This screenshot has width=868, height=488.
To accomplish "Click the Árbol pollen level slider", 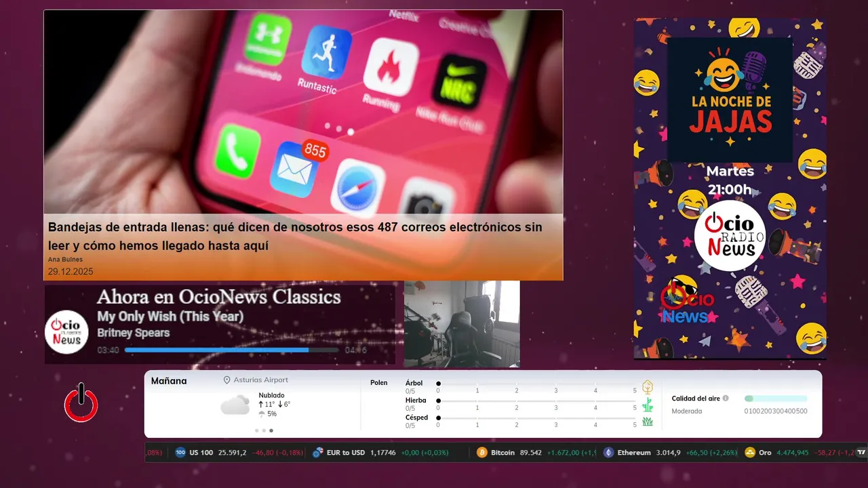I will tap(536, 384).
